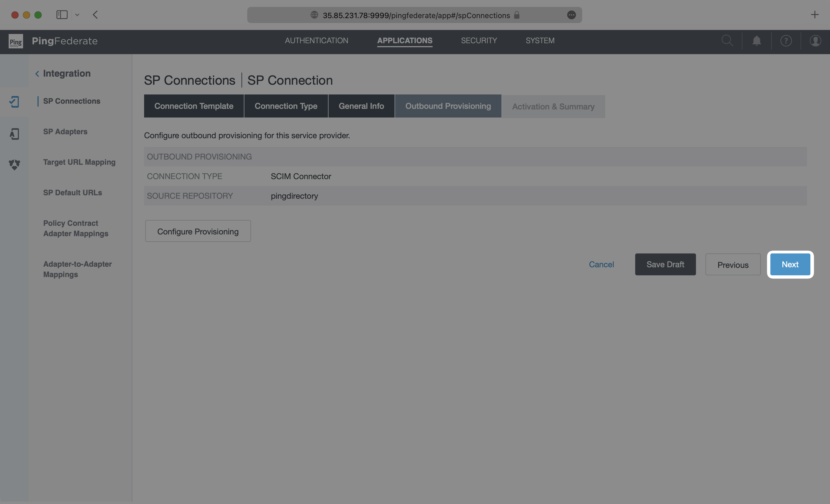Navigate back with the browser arrow
The width and height of the screenshot is (830, 504).
pos(95,14)
